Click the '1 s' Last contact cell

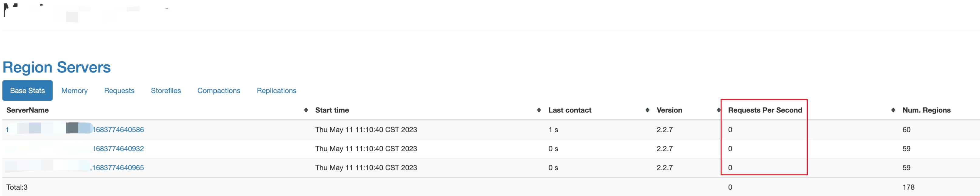[553, 129]
